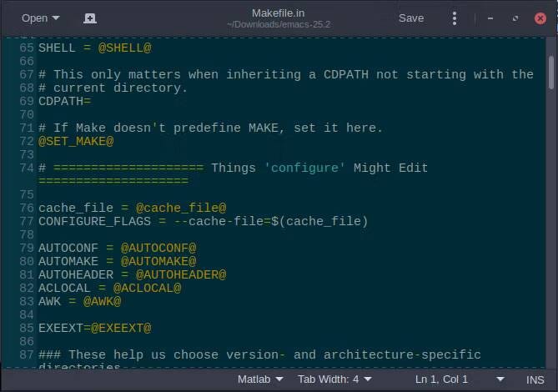The width and height of the screenshot is (558, 392).
Task: Click the EXEEXT=@EXEEXT@ line
Action: coord(94,328)
